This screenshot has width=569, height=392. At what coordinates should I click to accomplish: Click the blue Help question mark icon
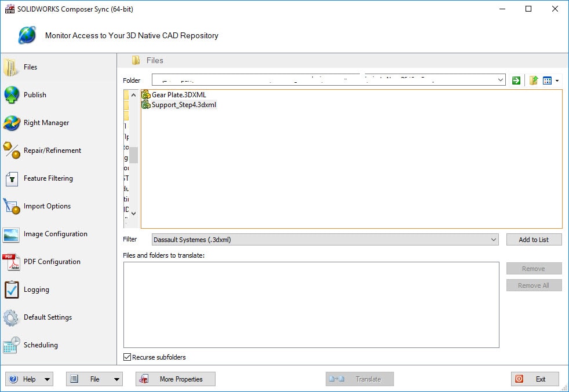point(13,379)
